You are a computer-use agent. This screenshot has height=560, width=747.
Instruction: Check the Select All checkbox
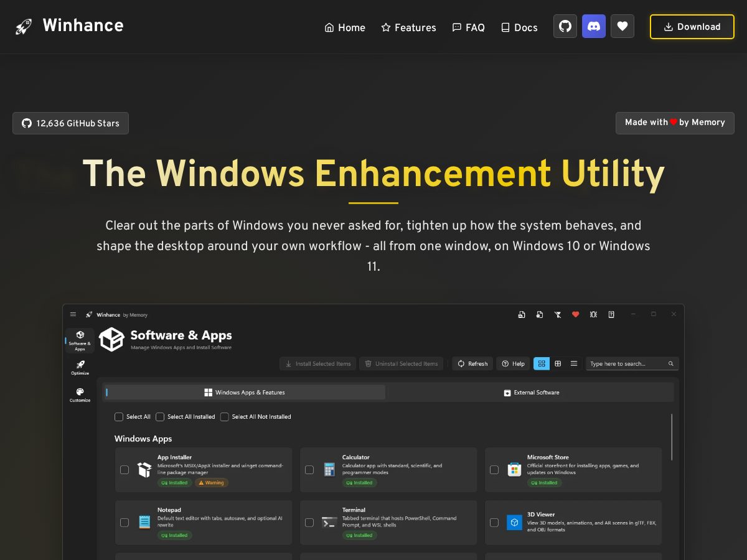(x=119, y=417)
